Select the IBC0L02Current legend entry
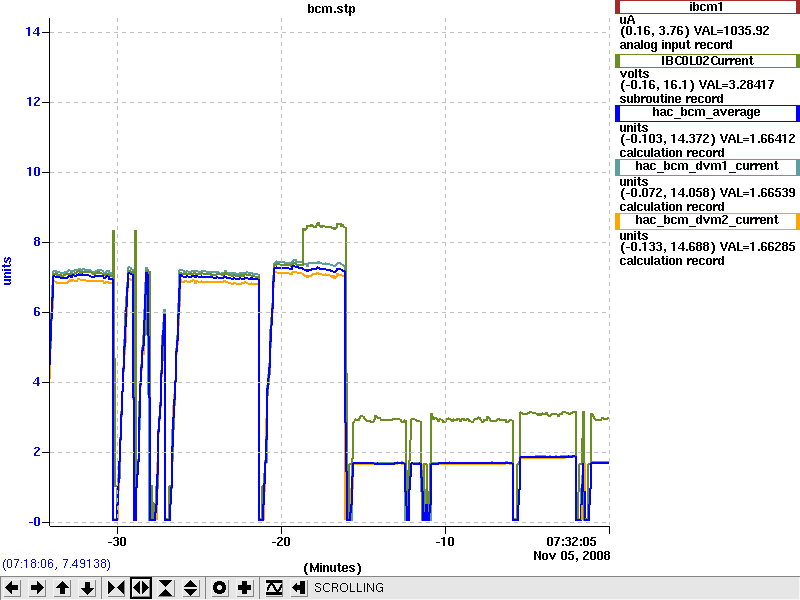This screenshot has height=600, width=800. pos(707,61)
